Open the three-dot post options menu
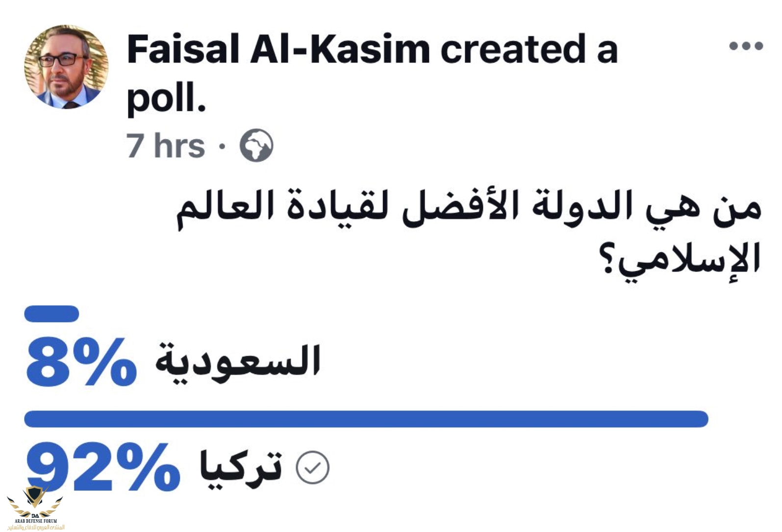Screen dimensions: 782x532 (x=746, y=46)
